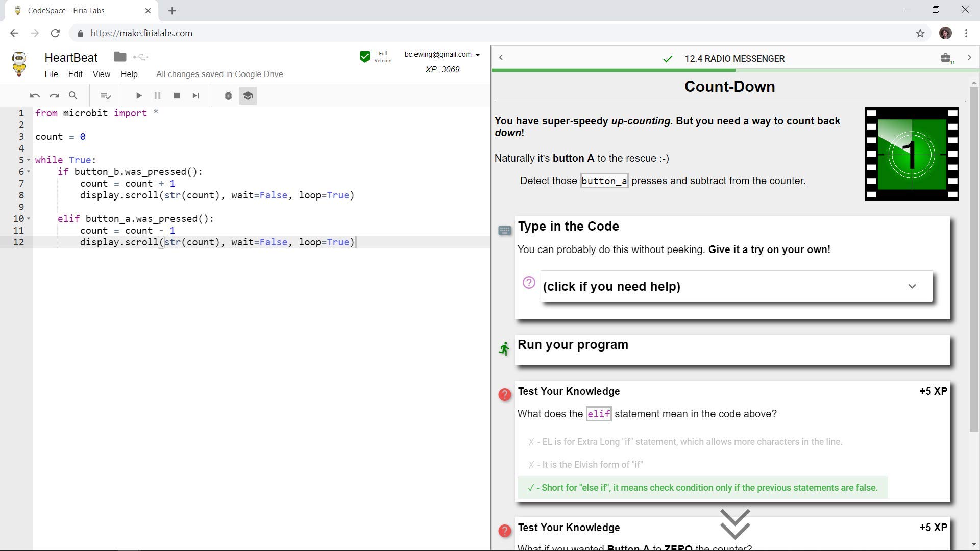The height and width of the screenshot is (551, 980).
Task: Click the double-chevron scroll-down indicator
Action: pyautogui.click(x=735, y=524)
